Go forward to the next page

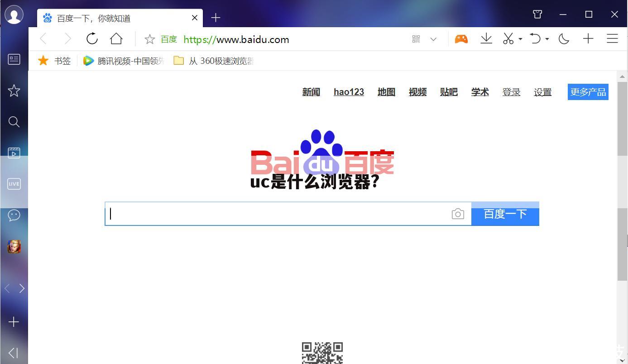coord(68,39)
